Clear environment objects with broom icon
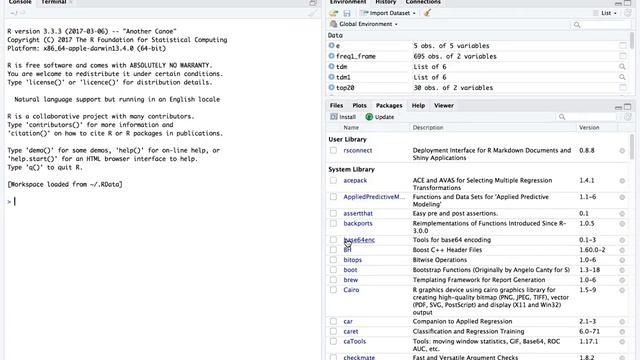 click(x=427, y=13)
